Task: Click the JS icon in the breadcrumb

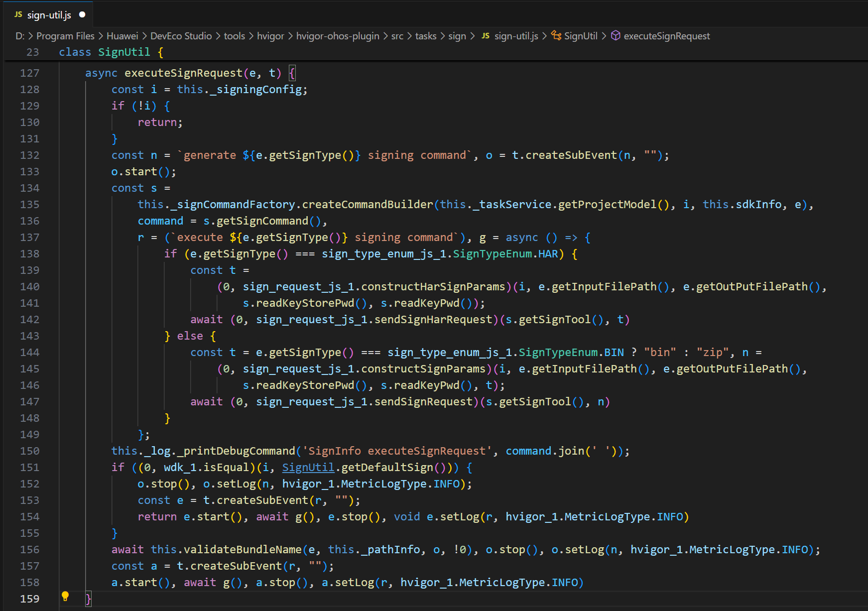Action: (x=486, y=36)
